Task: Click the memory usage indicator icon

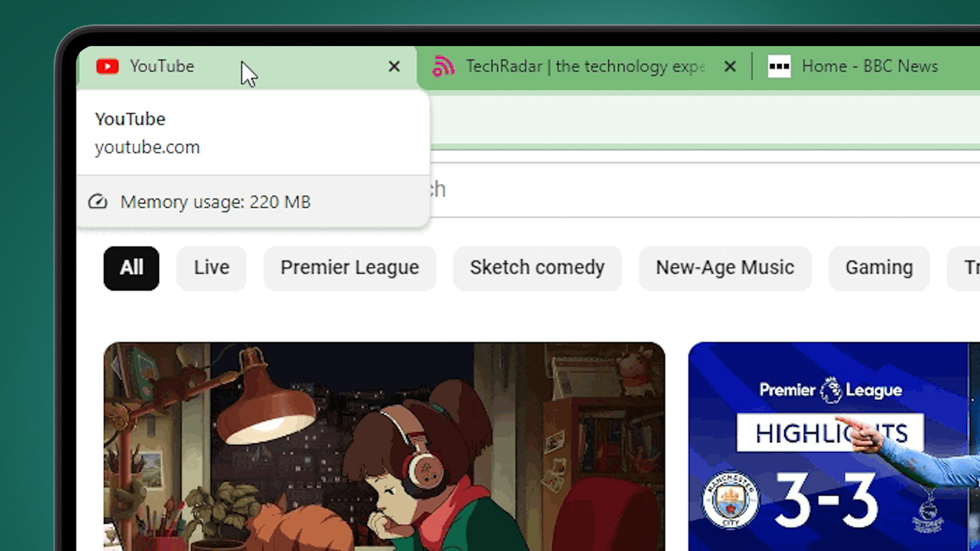Action: [x=98, y=201]
